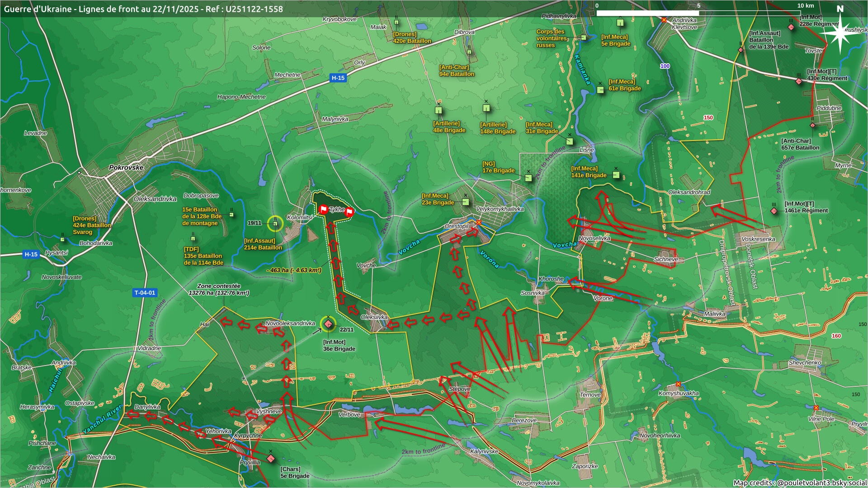Click the 5e Brigade Chars red diamond marker

point(271,459)
